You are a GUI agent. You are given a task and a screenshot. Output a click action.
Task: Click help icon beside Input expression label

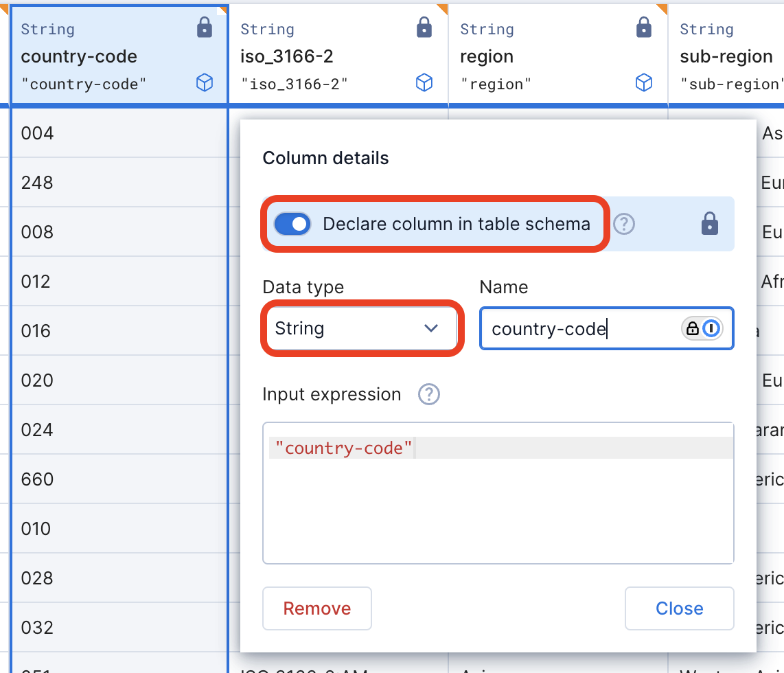429,394
